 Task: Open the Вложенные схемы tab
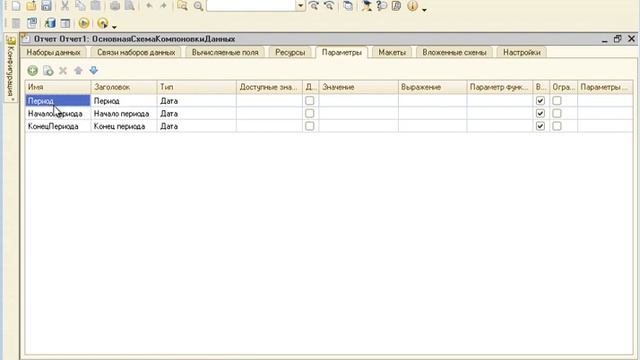(454, 52)
